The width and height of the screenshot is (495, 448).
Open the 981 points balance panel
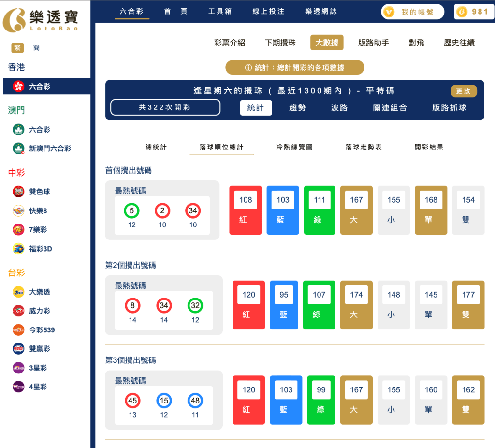(x=474, y=11)
